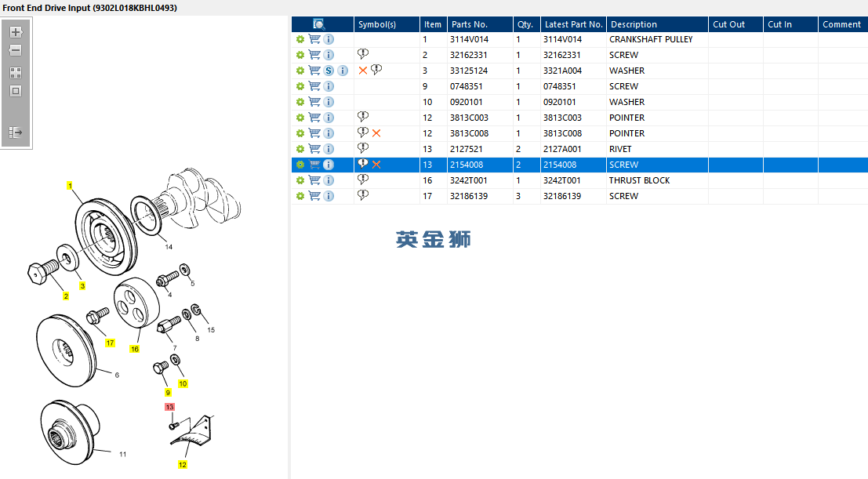This screenshot has width=868, height=479.
Task: Select callout 17 on the diagram
Action: [x=110, y=343]
